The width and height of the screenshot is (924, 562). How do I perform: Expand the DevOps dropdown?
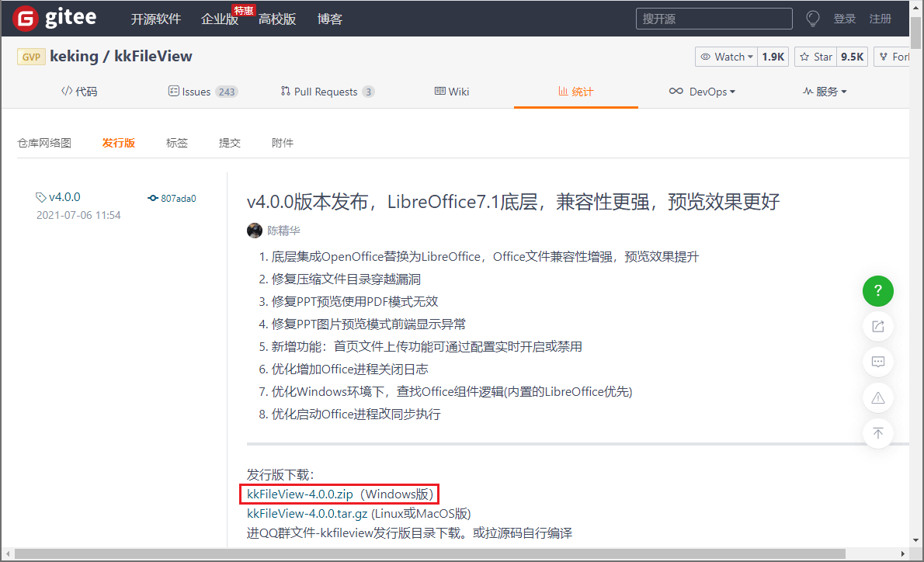tap(703, 92)
